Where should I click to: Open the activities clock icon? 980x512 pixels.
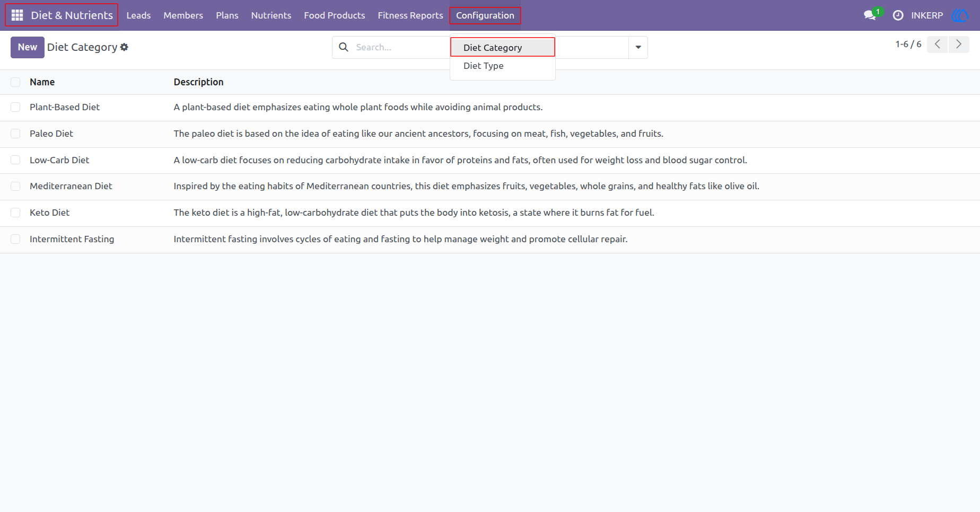(898, 15)
